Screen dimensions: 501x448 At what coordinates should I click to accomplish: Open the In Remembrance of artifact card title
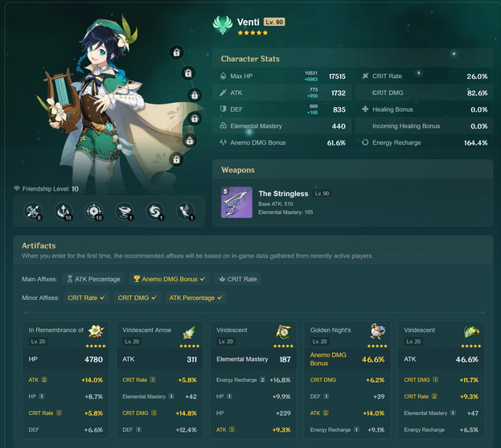click(x=56, y=330)
